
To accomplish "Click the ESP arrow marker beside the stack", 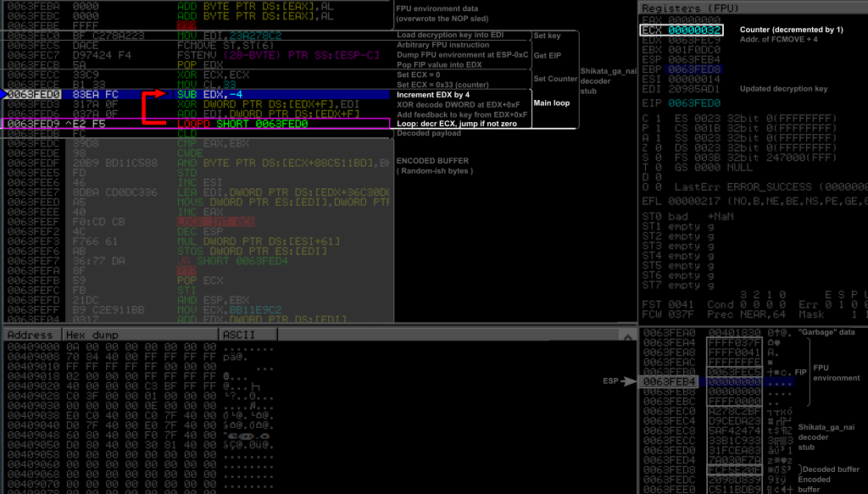I will point(626,382).
